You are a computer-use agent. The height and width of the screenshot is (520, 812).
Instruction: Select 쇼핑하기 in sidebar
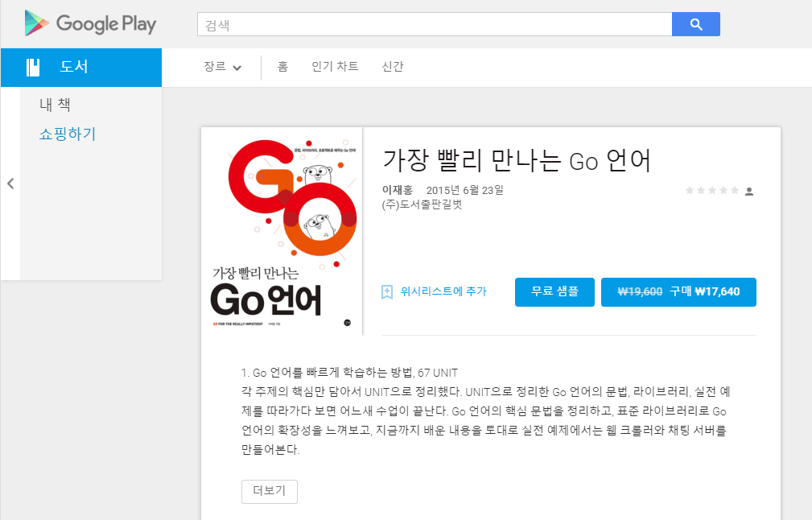(68, 134)
